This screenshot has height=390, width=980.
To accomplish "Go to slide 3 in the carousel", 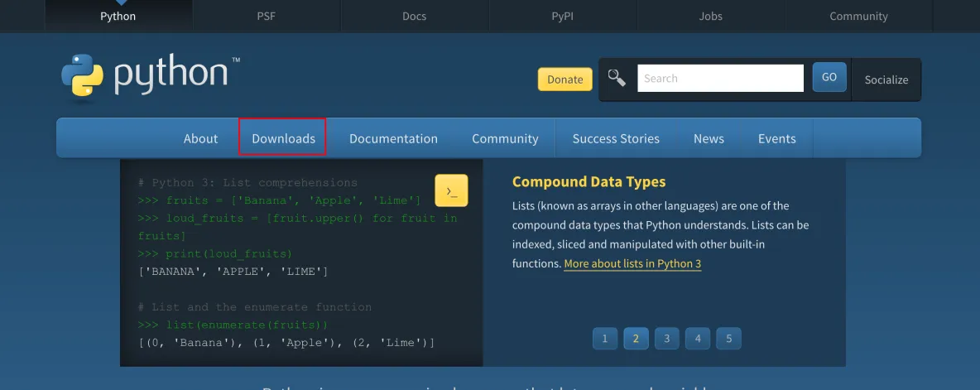I will click(x=667, y=339).
